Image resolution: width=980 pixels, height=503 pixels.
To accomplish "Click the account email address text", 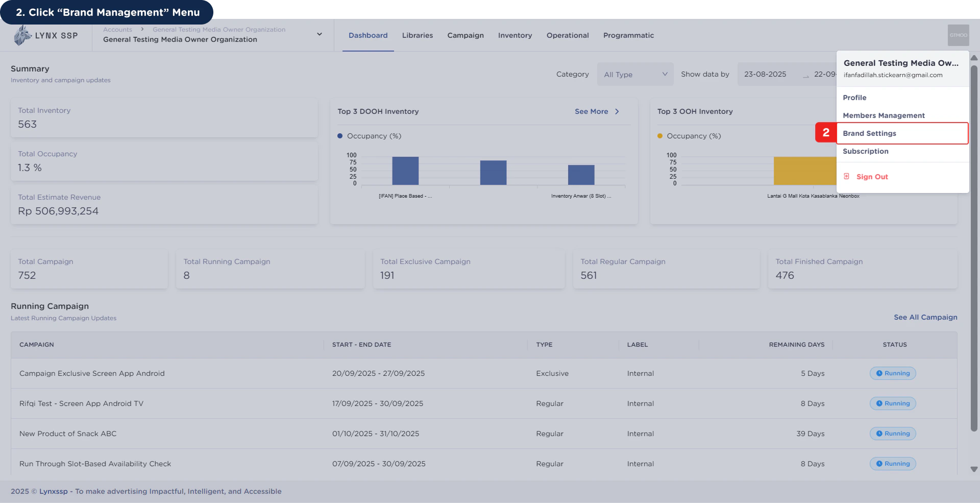I will tap(893, 75).
